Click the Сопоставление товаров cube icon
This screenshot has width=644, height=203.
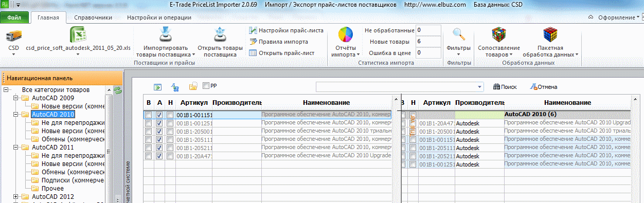tap(498, 35)
